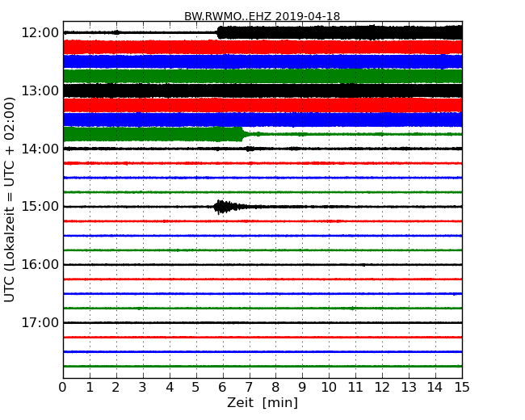Click the Zeit [min] axis label
Screen dimensions: 525x420
[262, 402]
